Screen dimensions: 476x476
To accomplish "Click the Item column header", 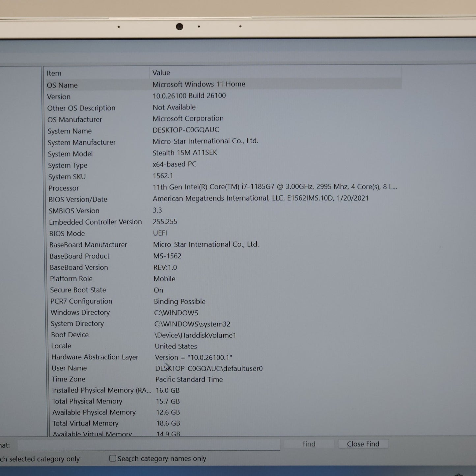I will click(54, 73).
